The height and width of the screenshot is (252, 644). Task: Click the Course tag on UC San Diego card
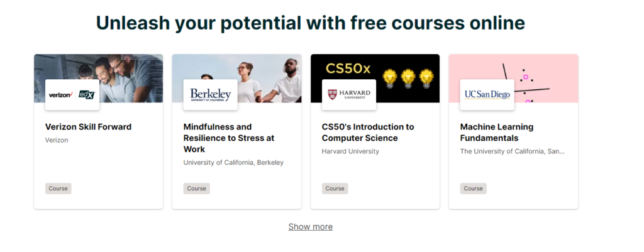(x=473, y=189)
